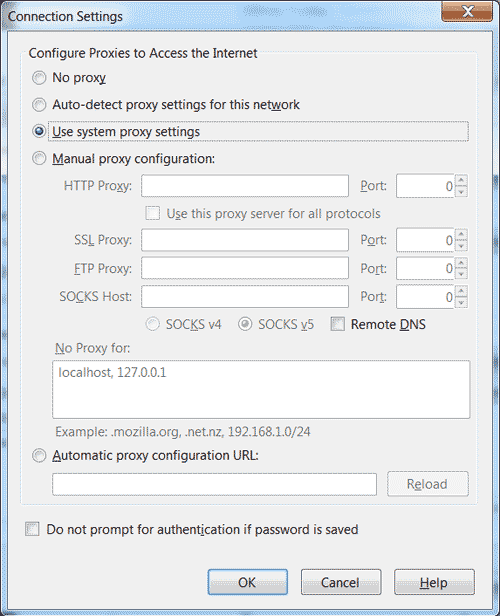Image resolution: width=500 pixels, height=616 pixels.
Task: Click the Reload button
Action: (x=428, y=484)
